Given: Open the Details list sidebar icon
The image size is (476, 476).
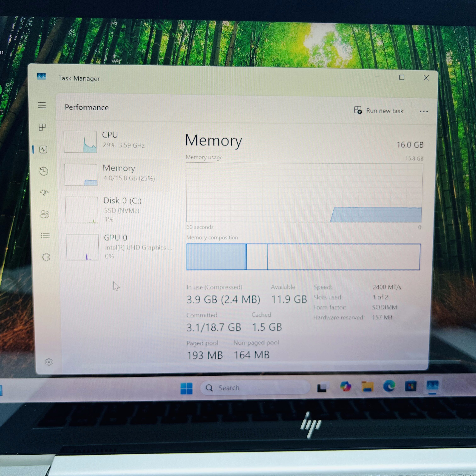Looking at the screenshot, I should pyautogui.click(x=45, y=236).
